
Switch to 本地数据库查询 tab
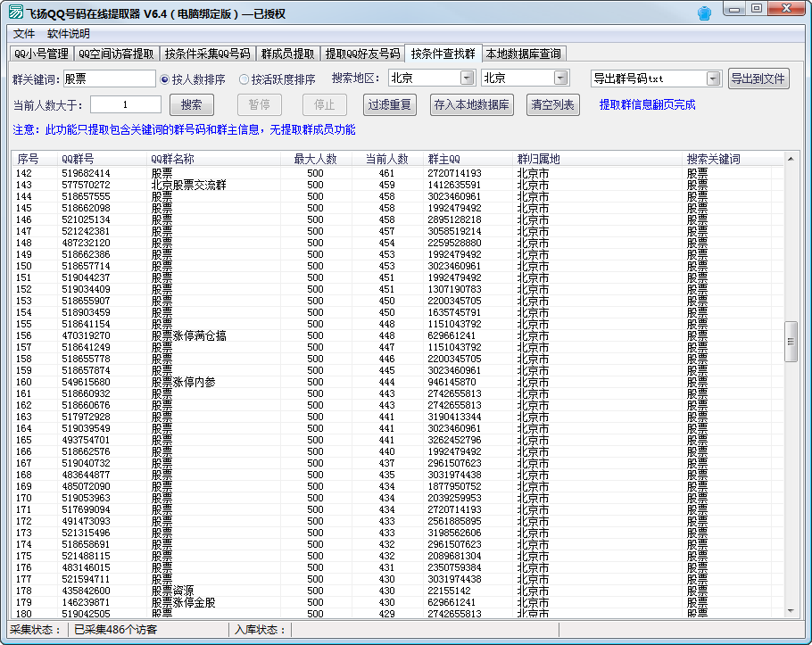tap(524, 54)
